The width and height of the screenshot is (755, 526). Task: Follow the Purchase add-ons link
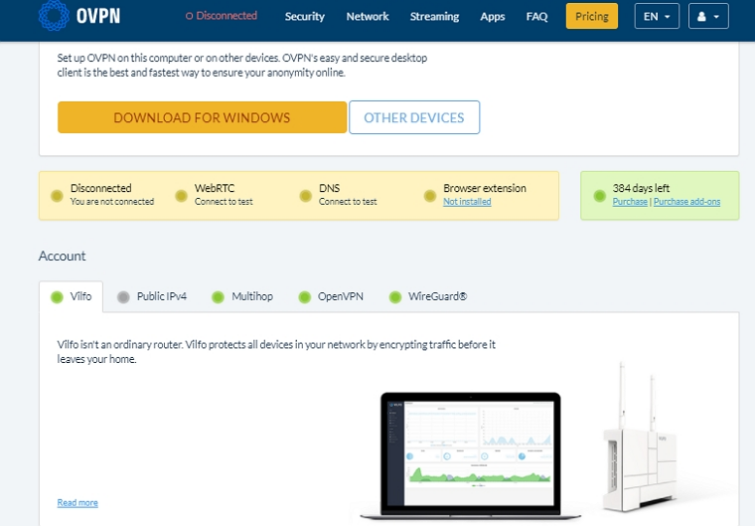(x=687, y=202)
